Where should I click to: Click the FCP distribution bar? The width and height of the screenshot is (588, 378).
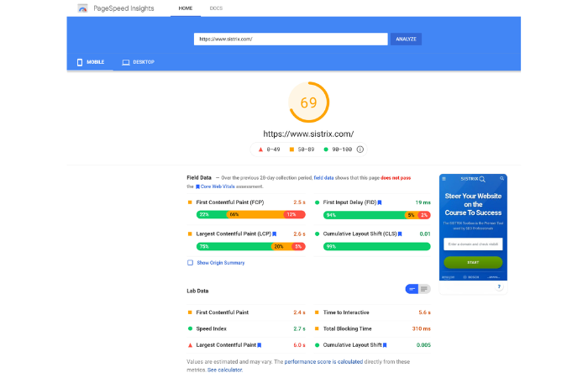pos(251,214)
